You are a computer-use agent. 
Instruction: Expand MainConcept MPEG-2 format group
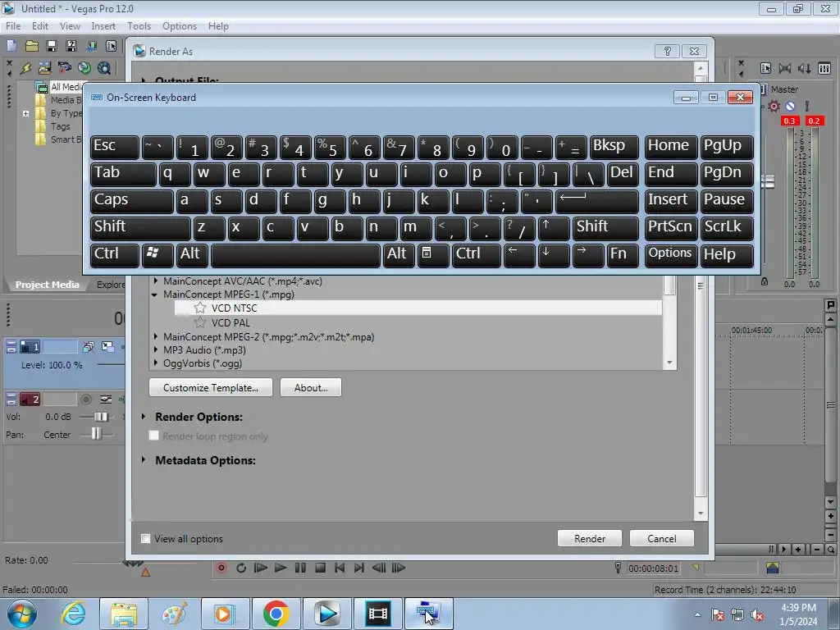[155, 336]
